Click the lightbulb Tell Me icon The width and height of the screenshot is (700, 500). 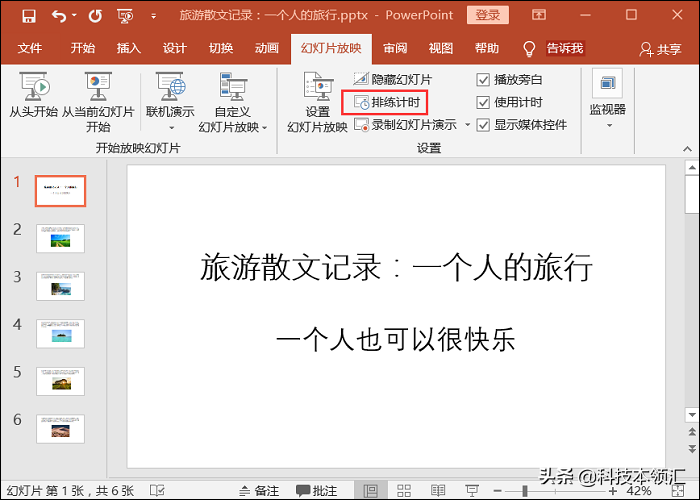pos(529,49)
